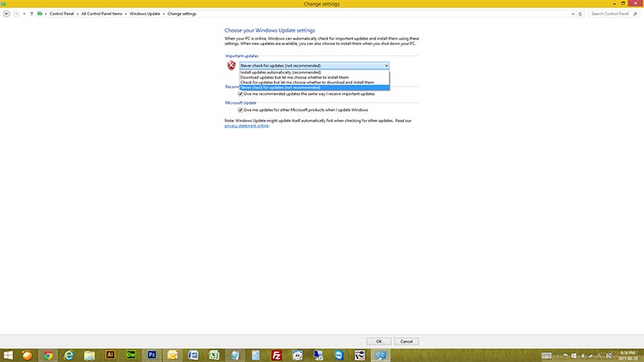Click 'Choose your Windows Update settings' heading
This screenshot has width=644, height=362.
pyautogui.click(x=270, y=31)
